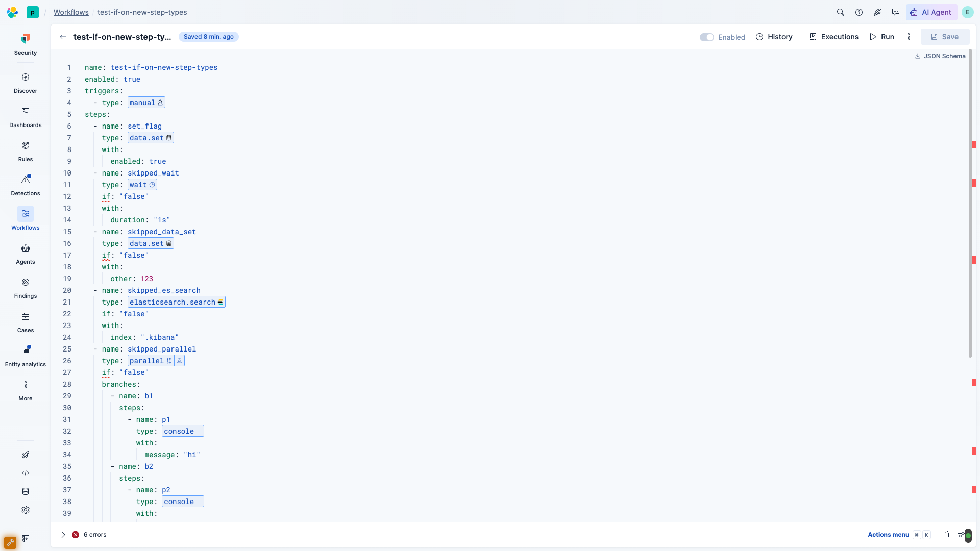Click the rocket launch icon in sidebar
The width and height of the screenshot is (980, 551).
(26, 455)
